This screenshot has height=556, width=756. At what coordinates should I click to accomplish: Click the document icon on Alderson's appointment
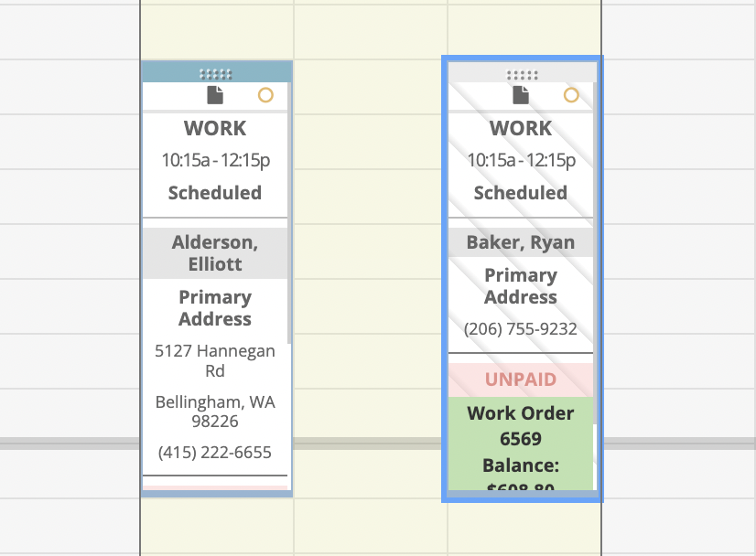point(215,95)
